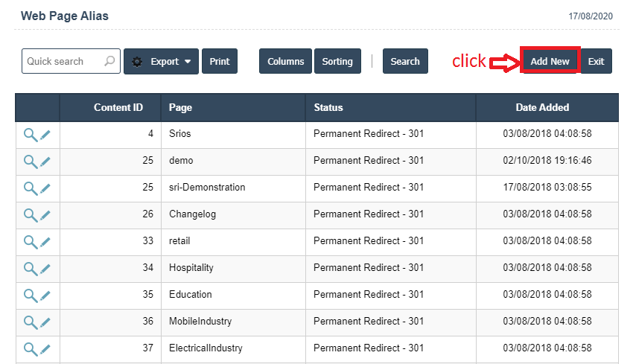Open magnifier icon for Hospitality row

click(x=31, y=268)
